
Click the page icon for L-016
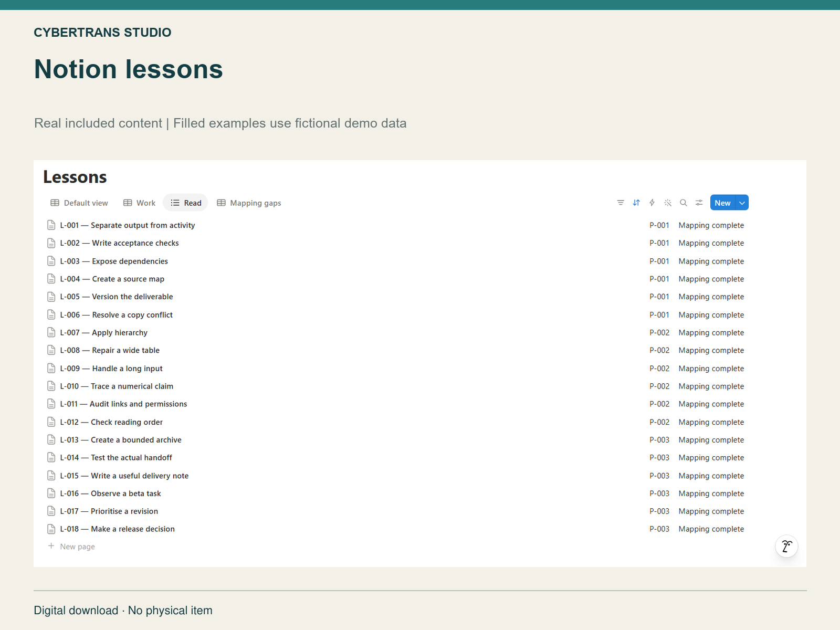51,493
